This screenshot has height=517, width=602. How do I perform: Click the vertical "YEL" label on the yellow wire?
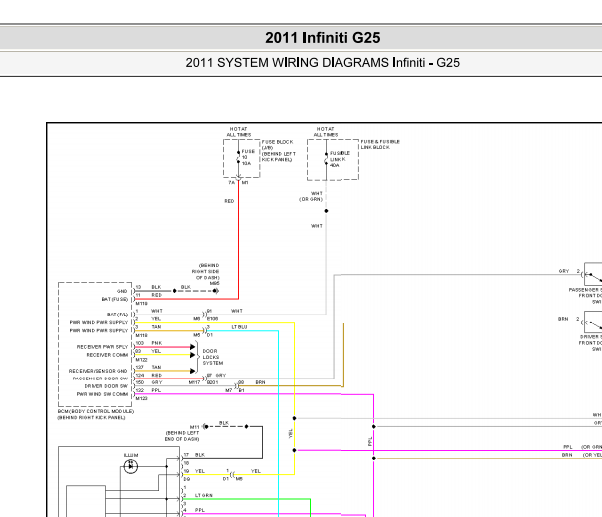click(291, 433)
